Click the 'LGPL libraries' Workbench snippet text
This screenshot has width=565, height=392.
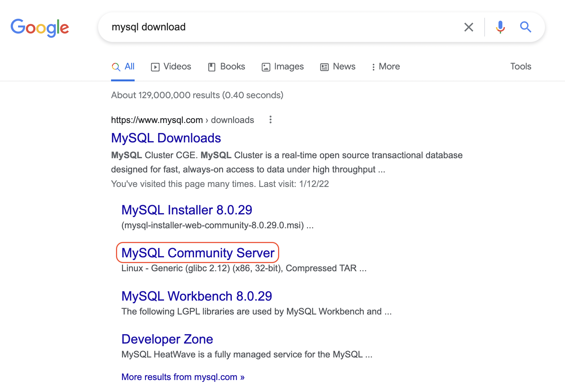[256, 312]
